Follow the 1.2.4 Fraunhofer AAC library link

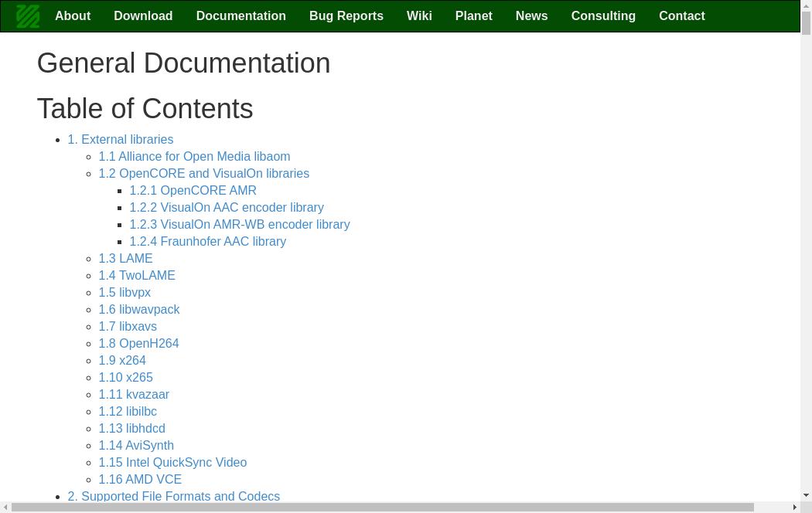point(207,242)
